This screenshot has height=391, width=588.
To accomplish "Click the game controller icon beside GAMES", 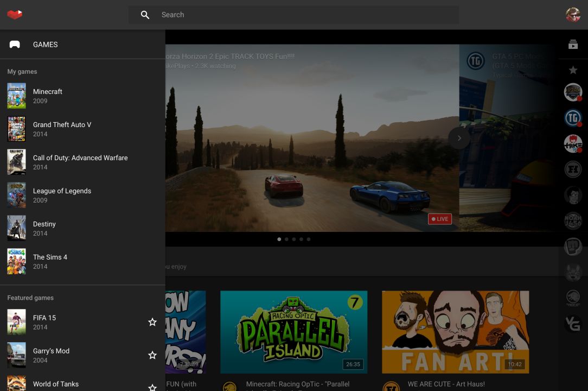I will (15, 45).
